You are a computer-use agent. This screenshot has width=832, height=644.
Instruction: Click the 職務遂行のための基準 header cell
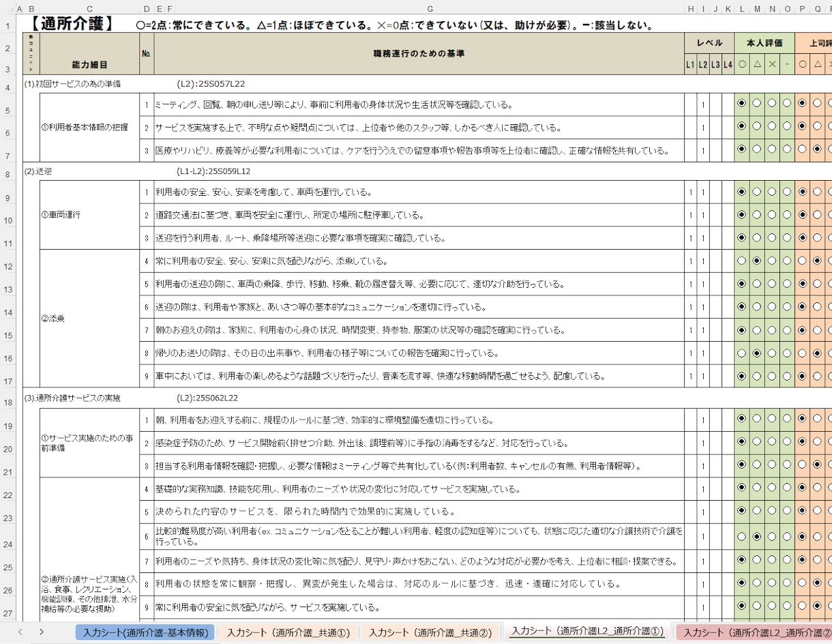coord(419,53)
